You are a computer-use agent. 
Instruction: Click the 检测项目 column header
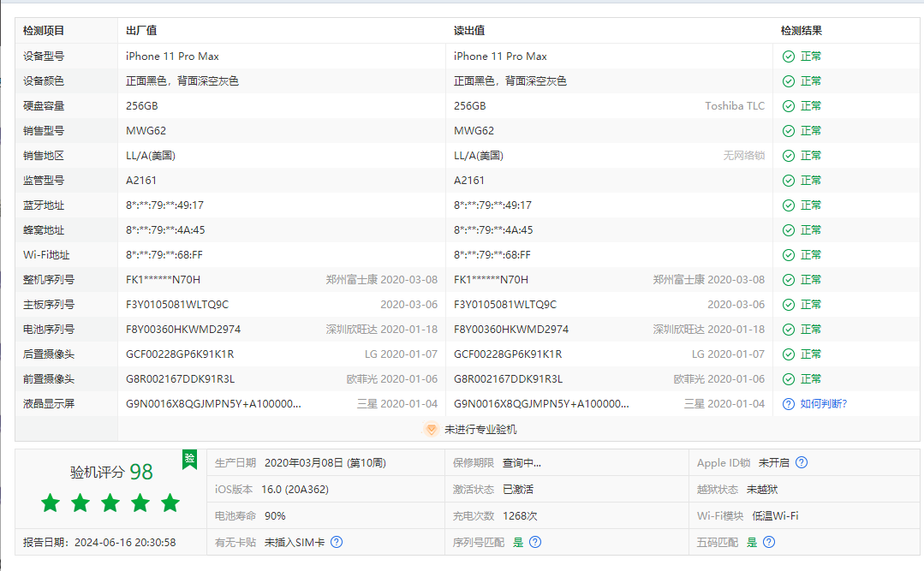coord(44,31)
